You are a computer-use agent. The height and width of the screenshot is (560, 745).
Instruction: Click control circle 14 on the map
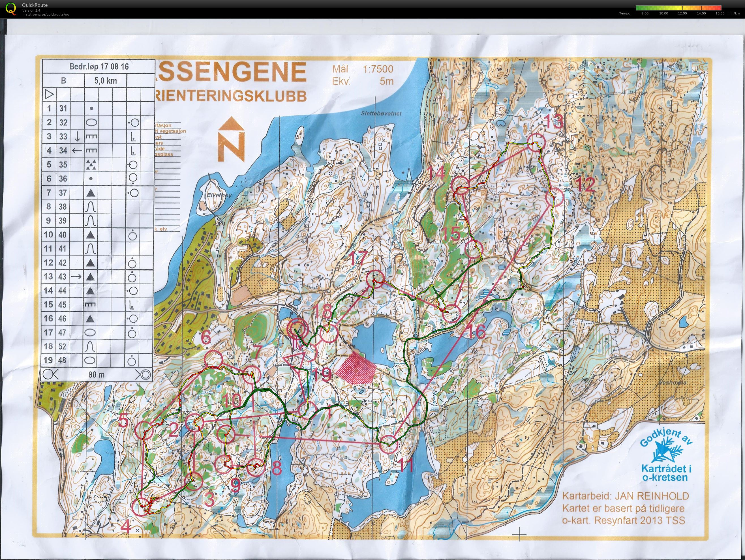pos(460,186)
